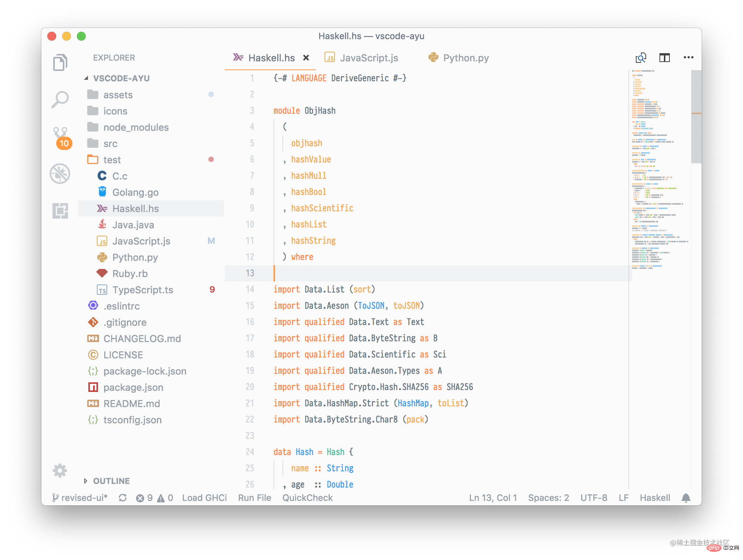Open the editor More Actions ellipsis
743x560 pixels.
tap(688, 58)
